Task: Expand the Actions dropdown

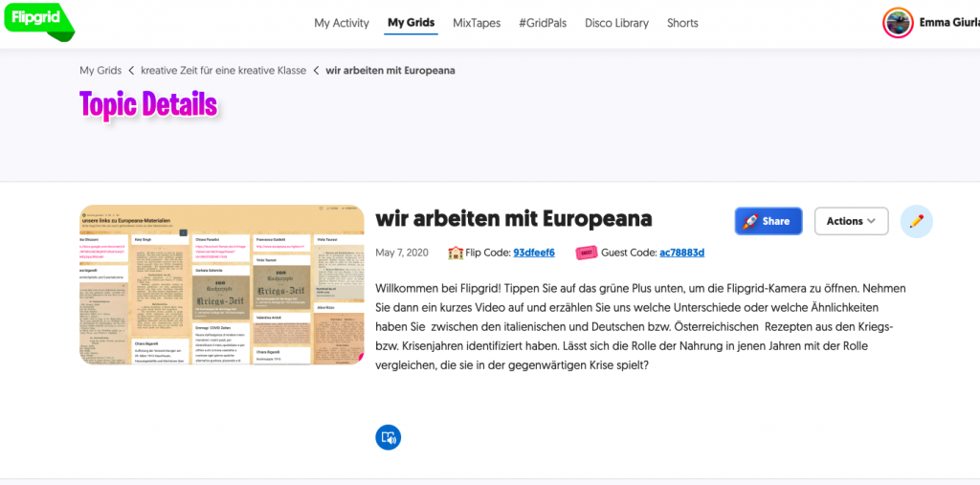Action: pos(851,221)
